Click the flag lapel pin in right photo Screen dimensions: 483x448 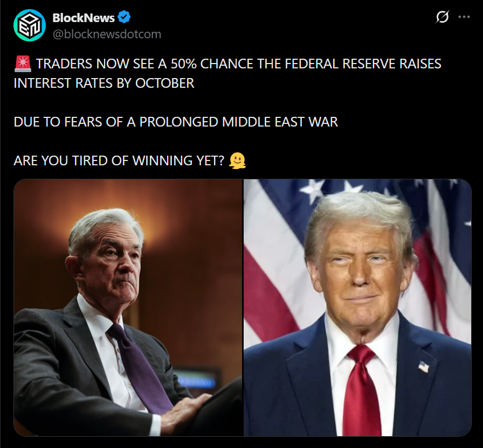point(424,367)
